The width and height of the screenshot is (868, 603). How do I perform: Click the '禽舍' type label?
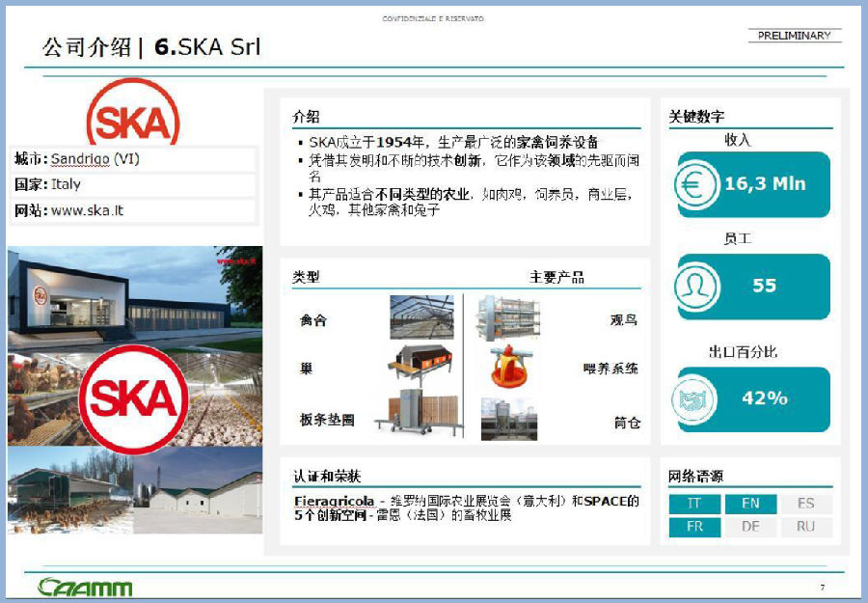[x=313, y=320]
